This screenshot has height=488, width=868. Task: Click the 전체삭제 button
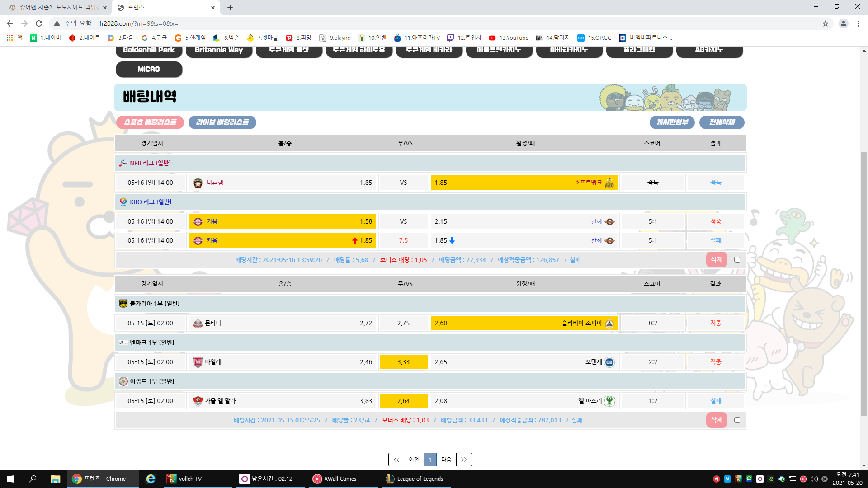722,122
